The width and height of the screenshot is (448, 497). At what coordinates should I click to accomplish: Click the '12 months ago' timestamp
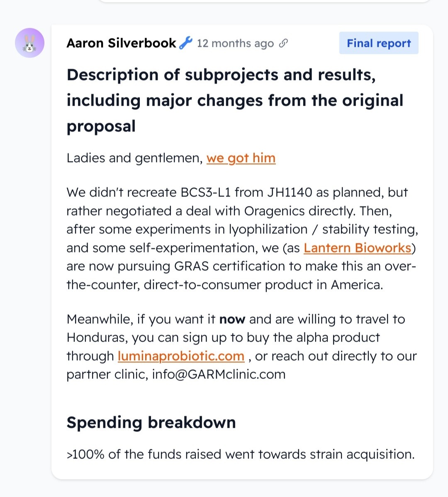[235, 43]
